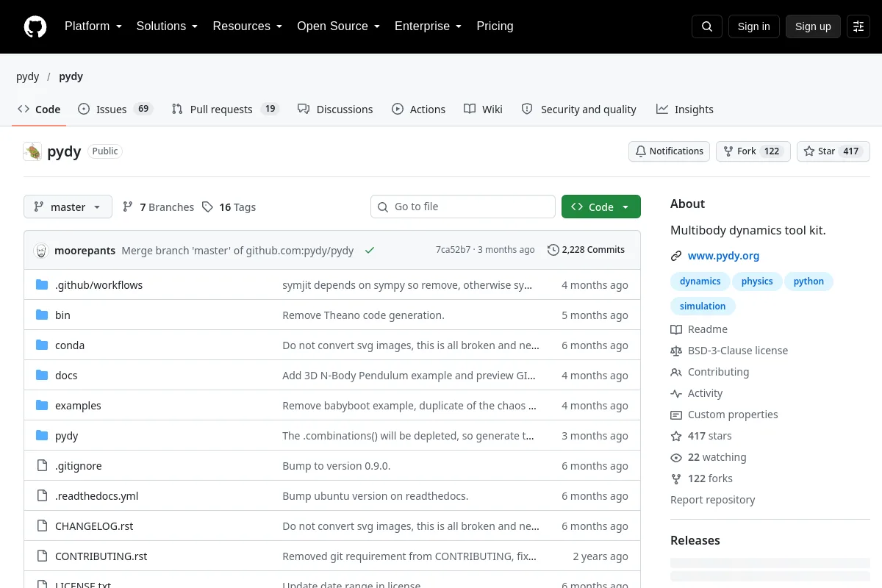Switch to the Issues tab
Viewport: 882px width, 588px height.
click(x=115, y=110)
